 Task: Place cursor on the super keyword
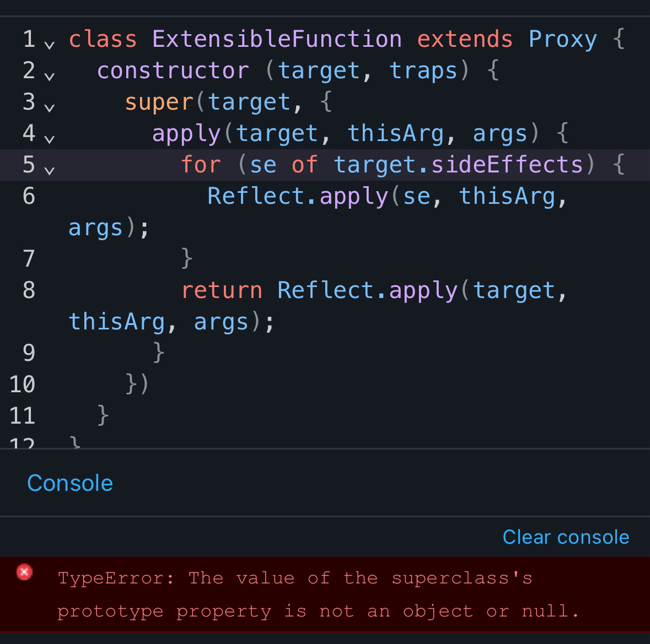159,102
